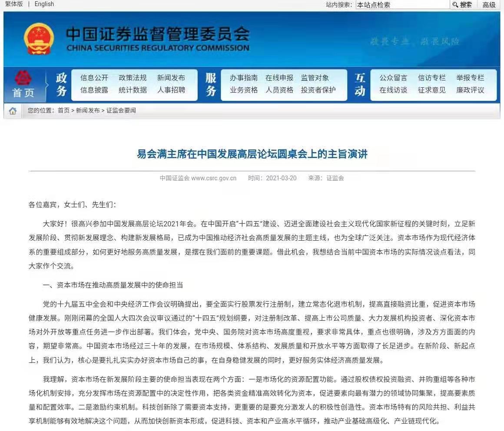504x431 pixels.
Task: Go to 新闻发布 in navigation
Action: click(x=171, y=78)
